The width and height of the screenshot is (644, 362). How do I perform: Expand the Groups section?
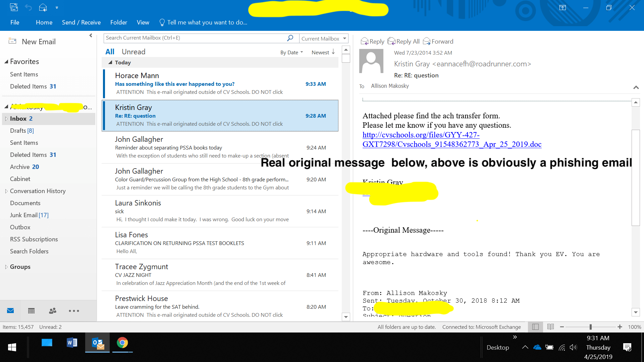pyautogui.click(x=6, y=267)
